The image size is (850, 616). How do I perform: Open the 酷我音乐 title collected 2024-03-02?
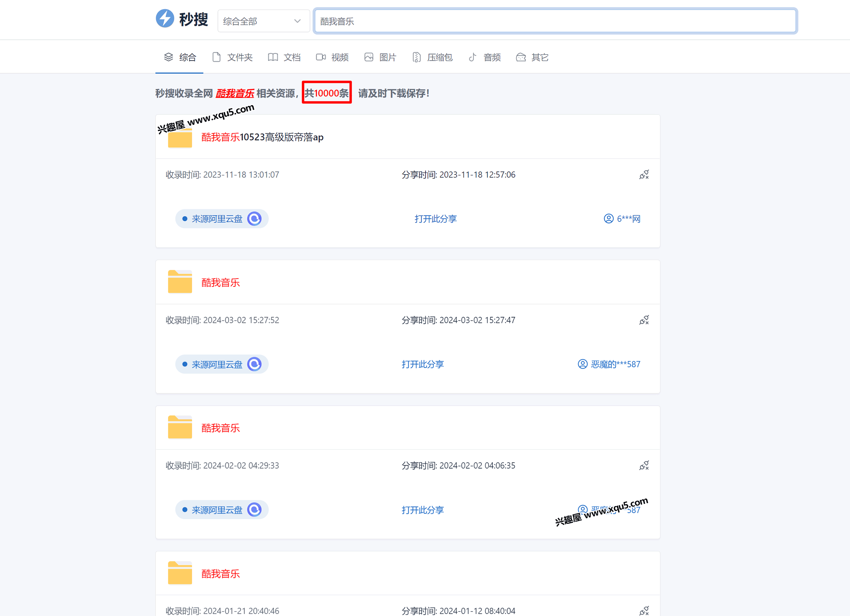click(220, 282)
